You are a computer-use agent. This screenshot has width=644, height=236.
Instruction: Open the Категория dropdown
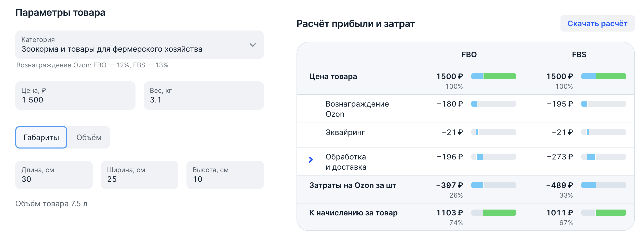[139, 45]
